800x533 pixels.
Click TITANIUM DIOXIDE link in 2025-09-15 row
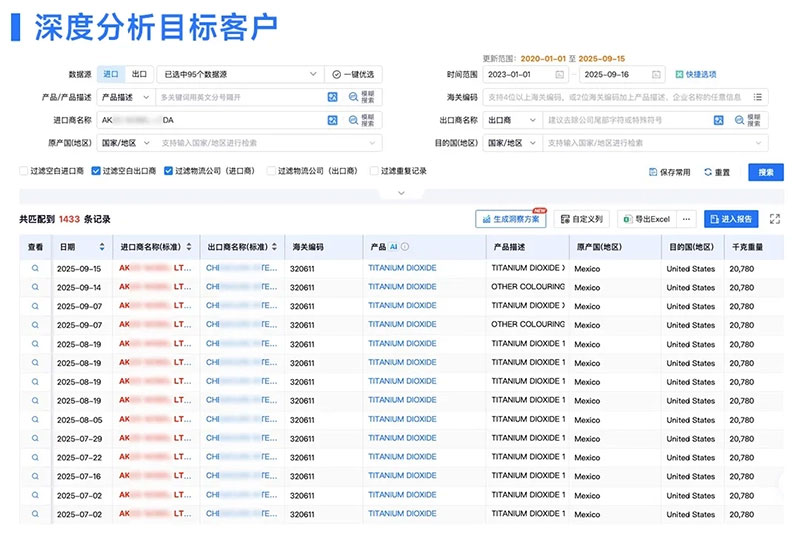click(402, 268)
